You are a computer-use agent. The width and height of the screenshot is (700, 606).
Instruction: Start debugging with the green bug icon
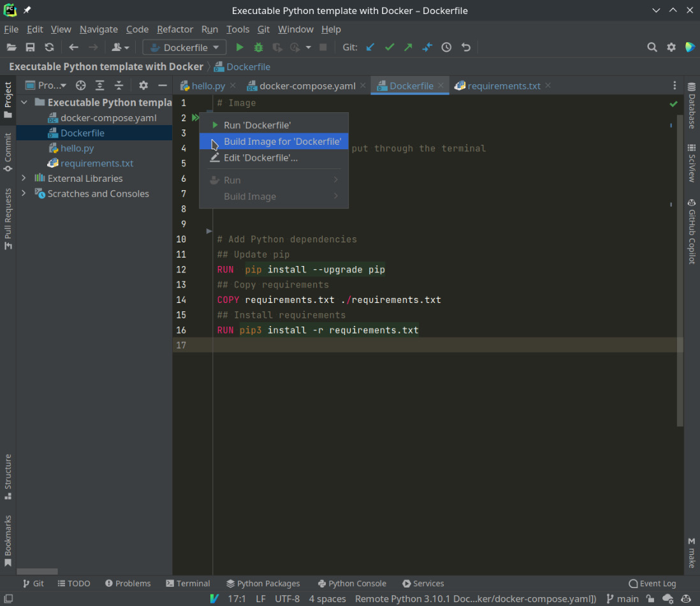tap(258, 47)
